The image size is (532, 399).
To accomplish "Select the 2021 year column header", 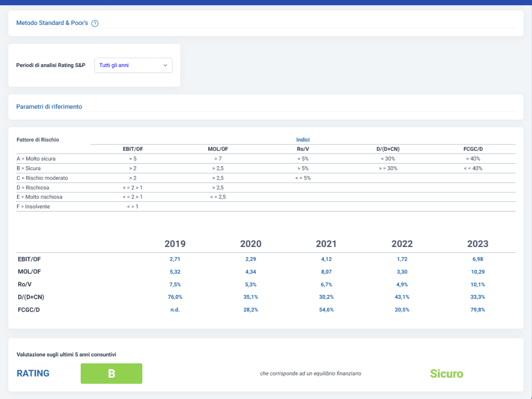I will click(x=326, y=244).
